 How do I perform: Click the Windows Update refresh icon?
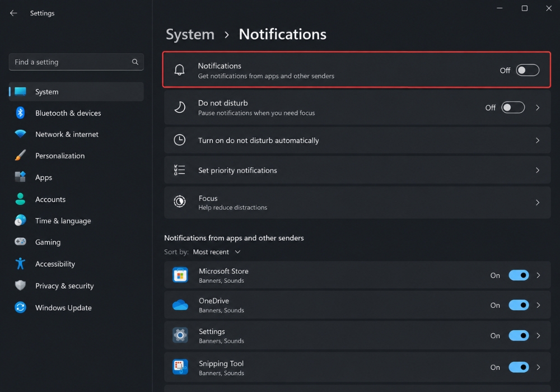coord(20,307)
